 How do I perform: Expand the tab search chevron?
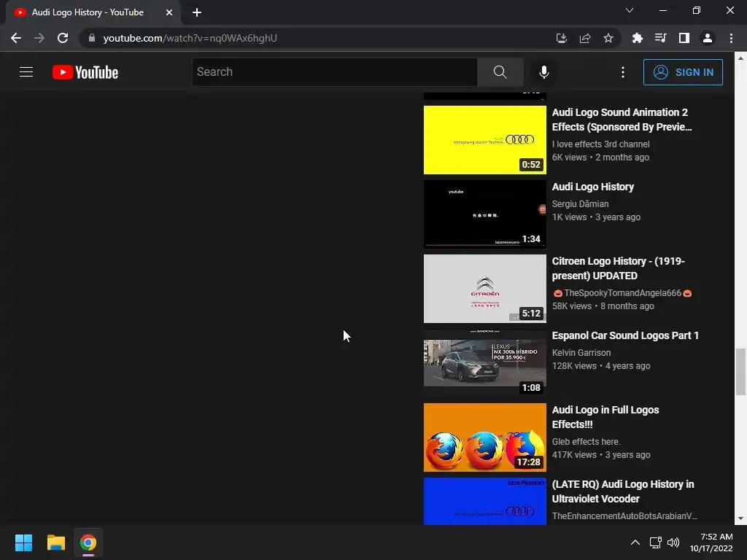[x=630, y=10]
